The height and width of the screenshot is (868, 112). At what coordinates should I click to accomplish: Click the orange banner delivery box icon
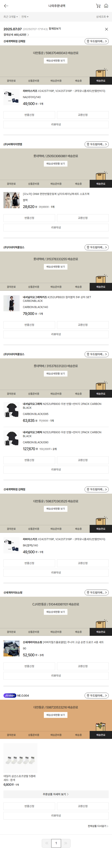pos(101,726)
